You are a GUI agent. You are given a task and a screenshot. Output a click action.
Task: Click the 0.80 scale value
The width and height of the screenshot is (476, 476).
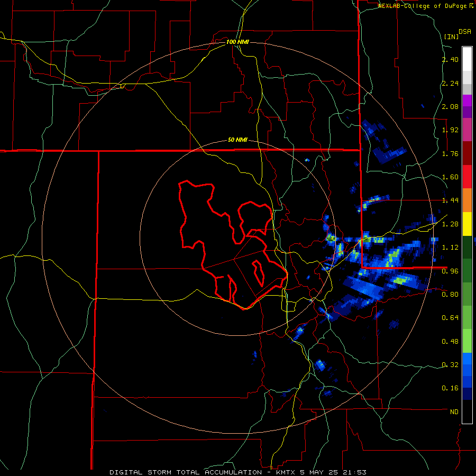coord(450,295)
